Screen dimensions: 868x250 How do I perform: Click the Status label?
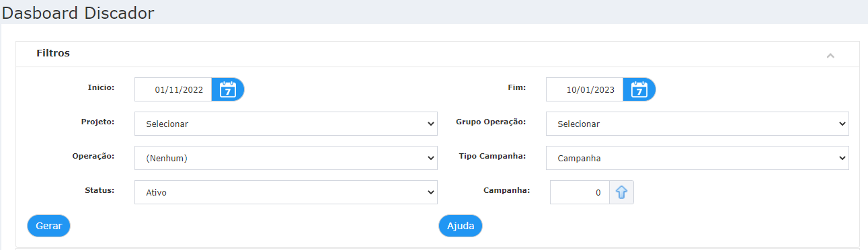[x=100, y=190]
